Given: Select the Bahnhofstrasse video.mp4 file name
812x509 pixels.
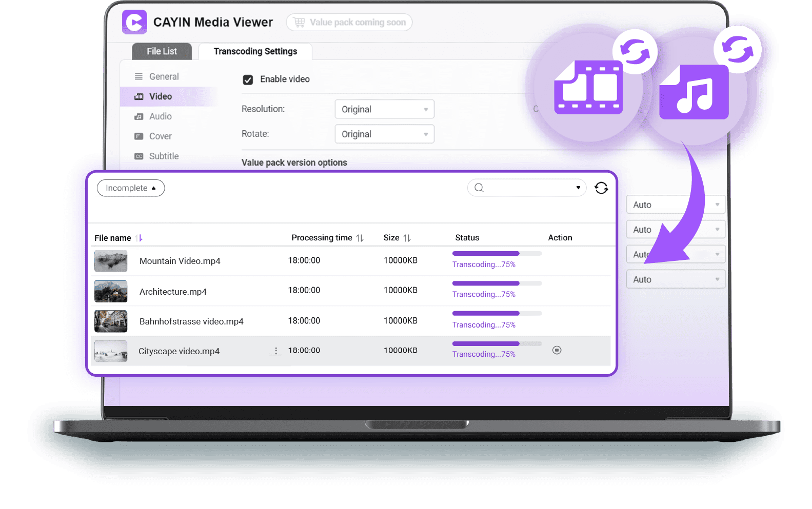Looking at the screenshot, I should pyautogui.click(x=191, y=321).
